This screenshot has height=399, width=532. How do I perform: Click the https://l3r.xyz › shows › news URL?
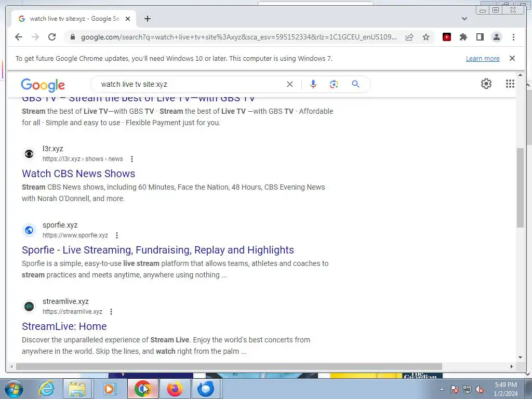tap(83, 159)
